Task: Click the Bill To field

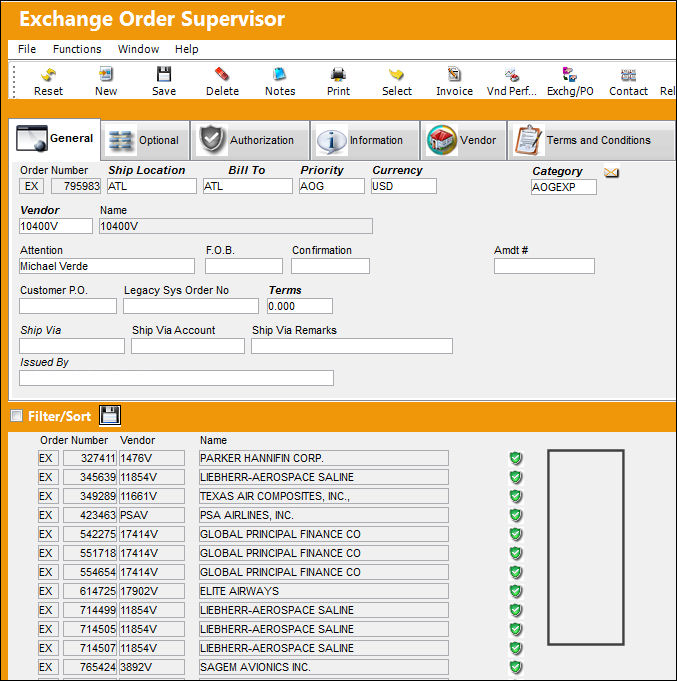Action: 248,186
